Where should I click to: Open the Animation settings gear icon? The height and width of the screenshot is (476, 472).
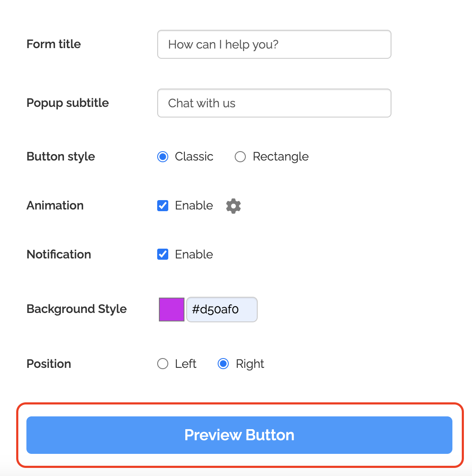[233, 206]
